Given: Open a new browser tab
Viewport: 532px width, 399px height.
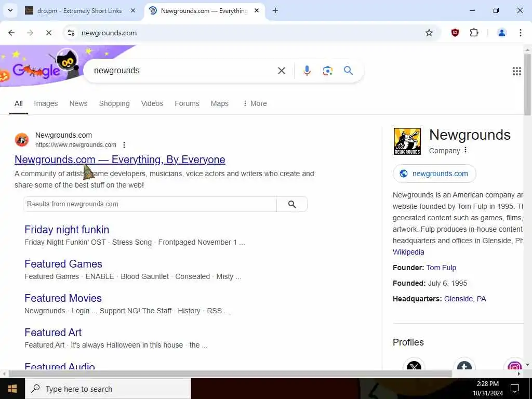Looking at the screenshot, I should (x=275, y=11).
